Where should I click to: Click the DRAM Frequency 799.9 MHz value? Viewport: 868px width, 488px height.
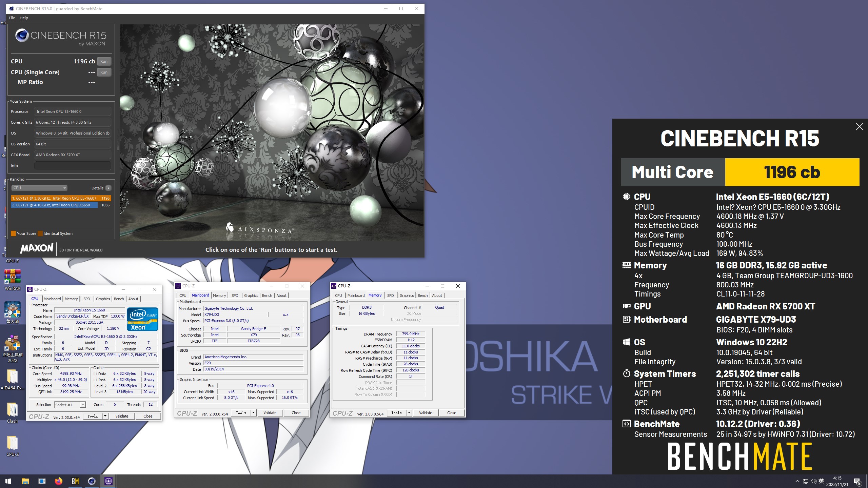point(411,334)
